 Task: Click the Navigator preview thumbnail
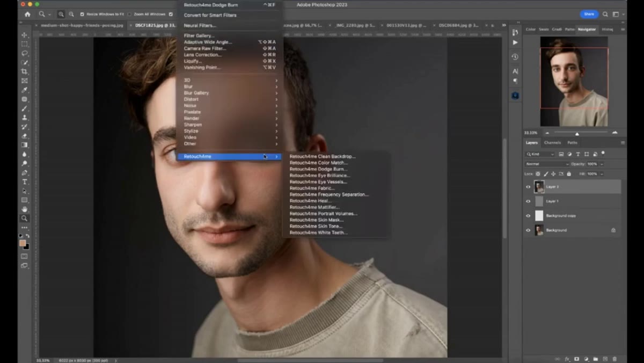click(x=574, y=82)
